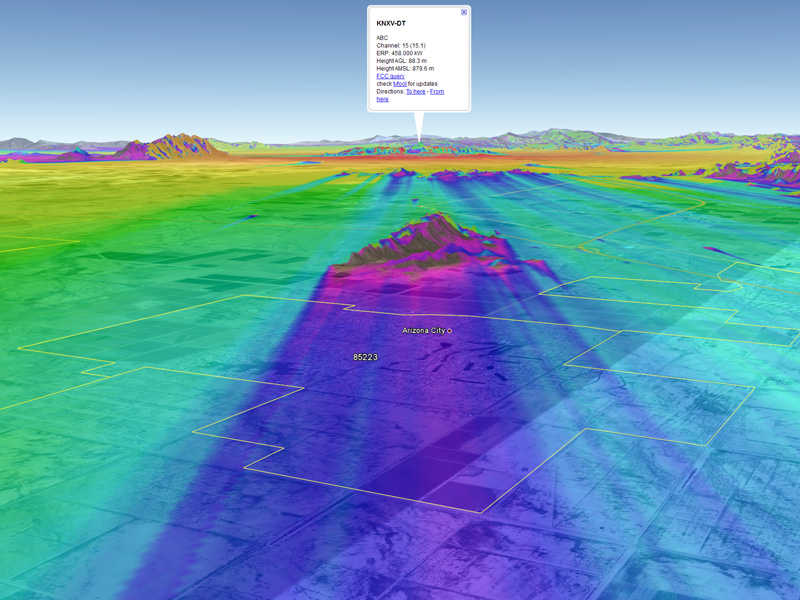Click the tip of the balloon pointer

420,143
